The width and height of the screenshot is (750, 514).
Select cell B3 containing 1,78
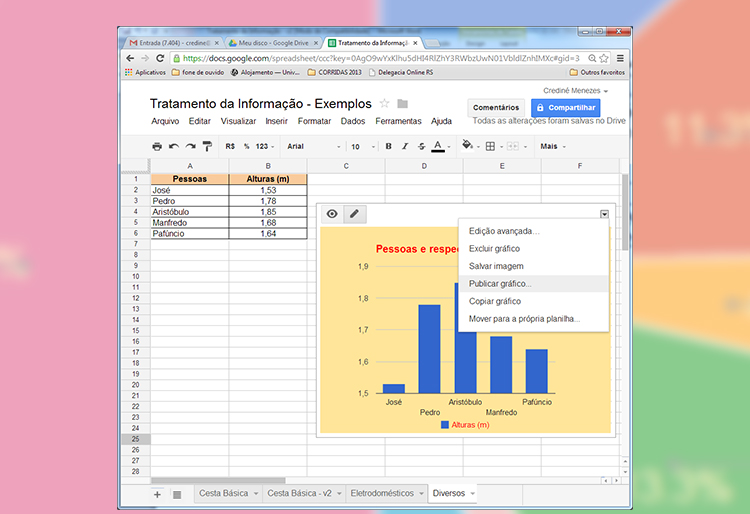[x=267, y=201]
